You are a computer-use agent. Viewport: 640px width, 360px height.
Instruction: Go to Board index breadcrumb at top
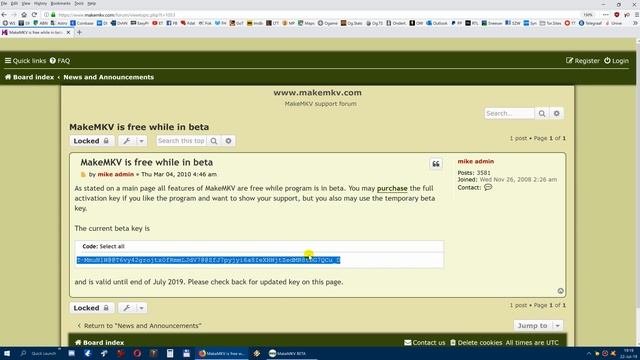tap(29, 77)
